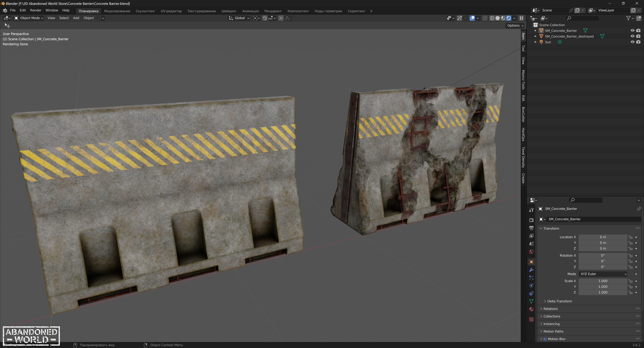Viewport: 644px width, 348px height.
Task: Open the HardOps sidebar tab
Action: [x=523, y=134]
